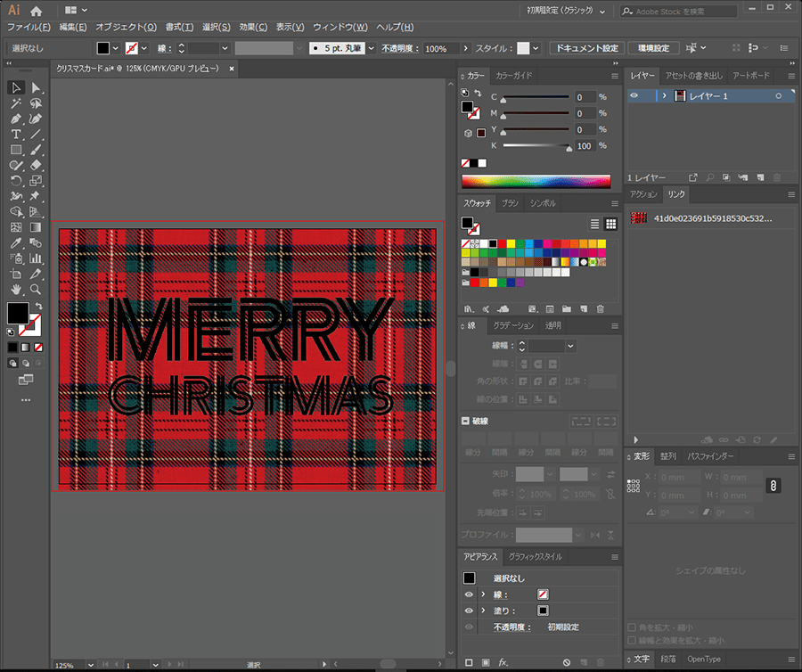Expand レイヤー 1 sublayers
802x672 pixels.
(x=665, y=95)
